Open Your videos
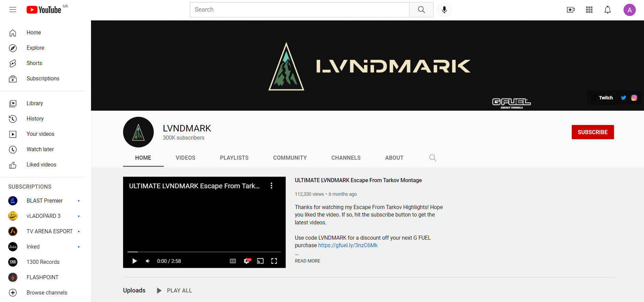This screenshot has height=302, width=644. (42, 134)
